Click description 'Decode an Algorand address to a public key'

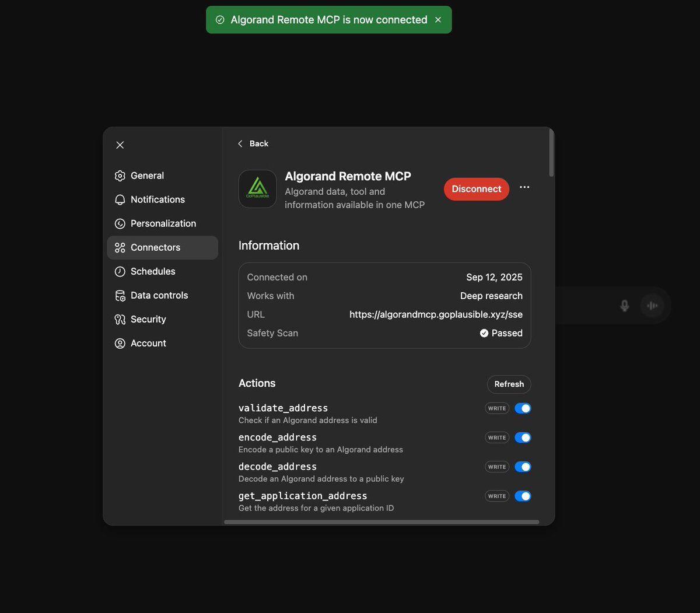pos(321,479)
